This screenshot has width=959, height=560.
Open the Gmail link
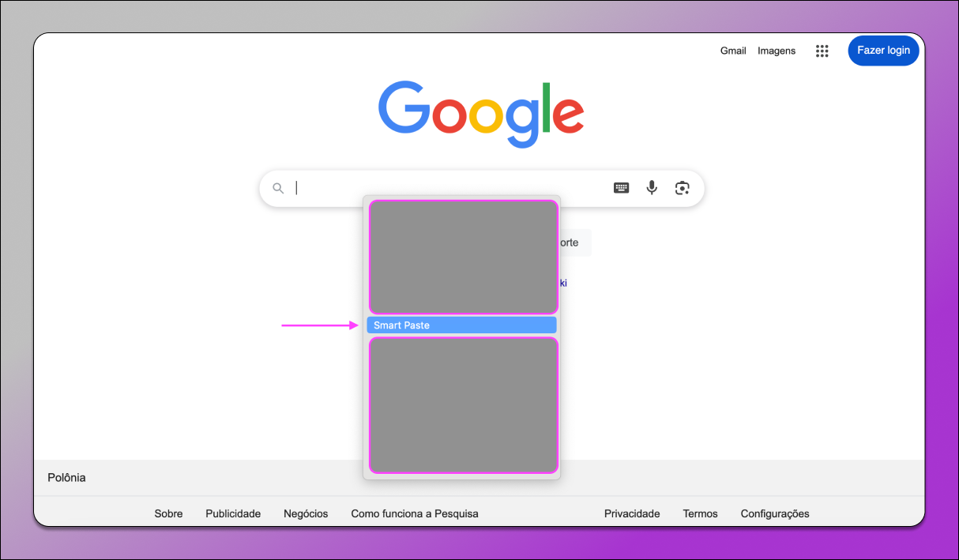(x=733, y=51)
